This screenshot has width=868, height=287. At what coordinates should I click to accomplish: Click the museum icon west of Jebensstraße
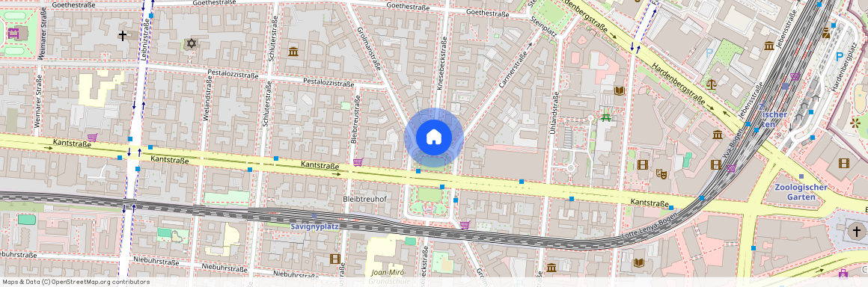click(x=769, y=46)
